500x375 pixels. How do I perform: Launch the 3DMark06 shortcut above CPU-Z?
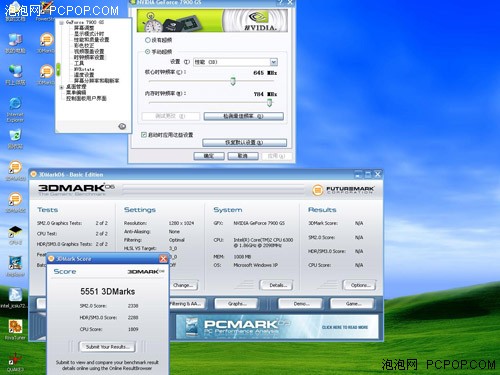click(x=15, y=199)
